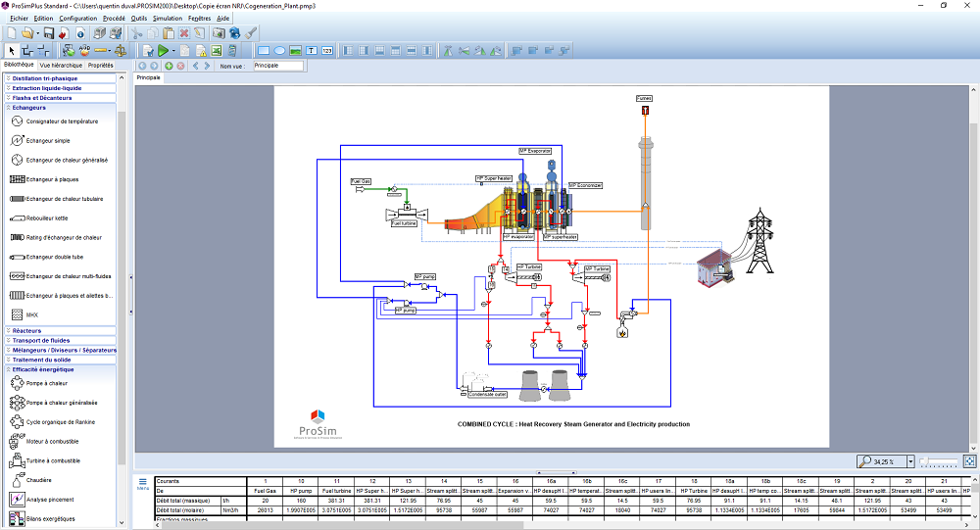Image resolution: width=980 pixels, height=530 pixels.
Task: Select the rectangle shape tool
Action: tap(263, 50)
